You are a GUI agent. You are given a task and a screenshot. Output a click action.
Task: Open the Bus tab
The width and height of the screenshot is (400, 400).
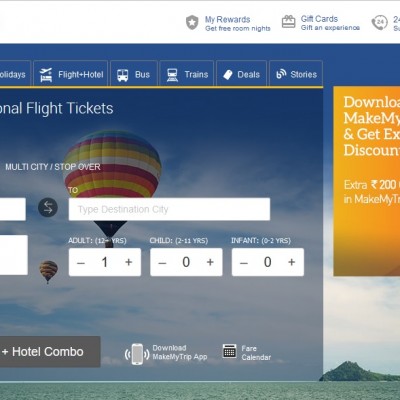[134, 74]
